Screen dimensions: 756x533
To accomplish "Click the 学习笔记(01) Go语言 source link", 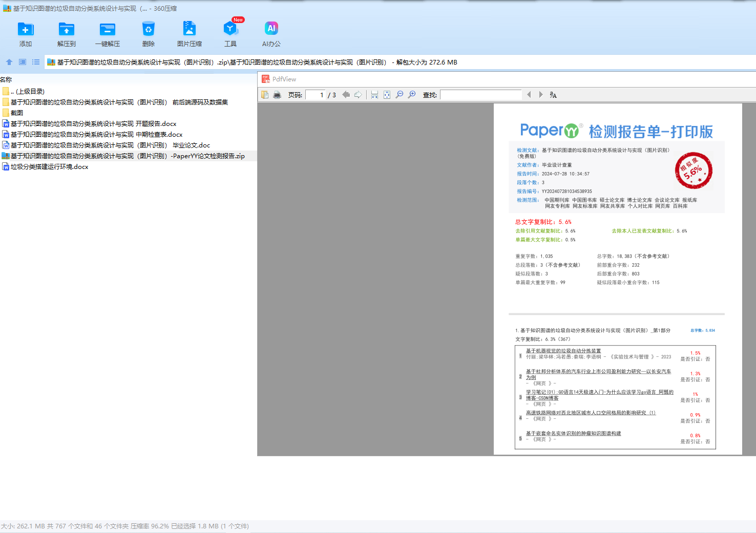I will [600, 395].
